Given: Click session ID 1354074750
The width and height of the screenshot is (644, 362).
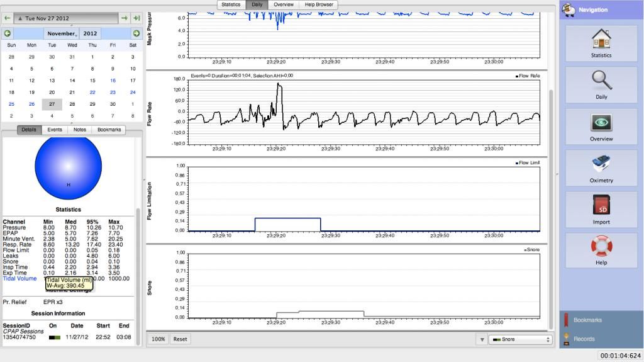Looking at the screenshot, I should coord(19,337).
